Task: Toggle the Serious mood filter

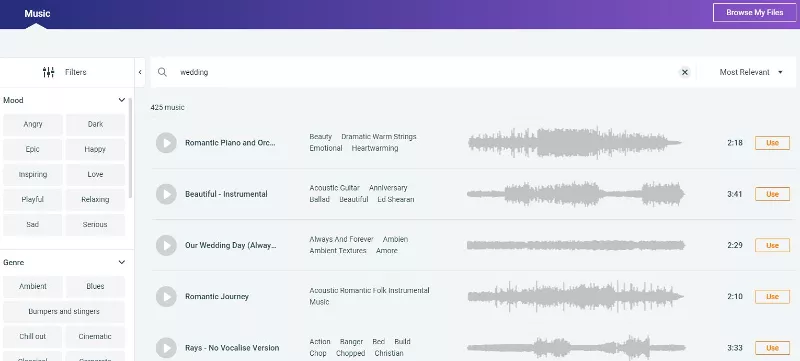Action: tap(95, 224)
